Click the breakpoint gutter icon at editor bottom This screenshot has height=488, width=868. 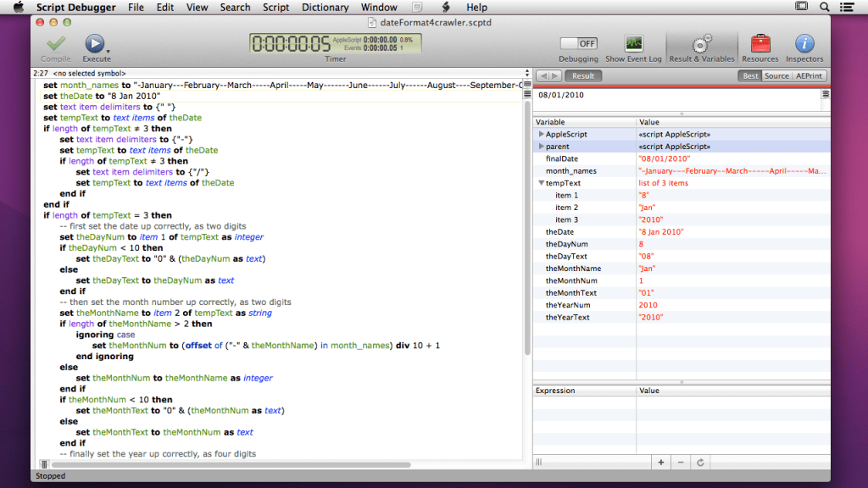(x=44, y=464)
